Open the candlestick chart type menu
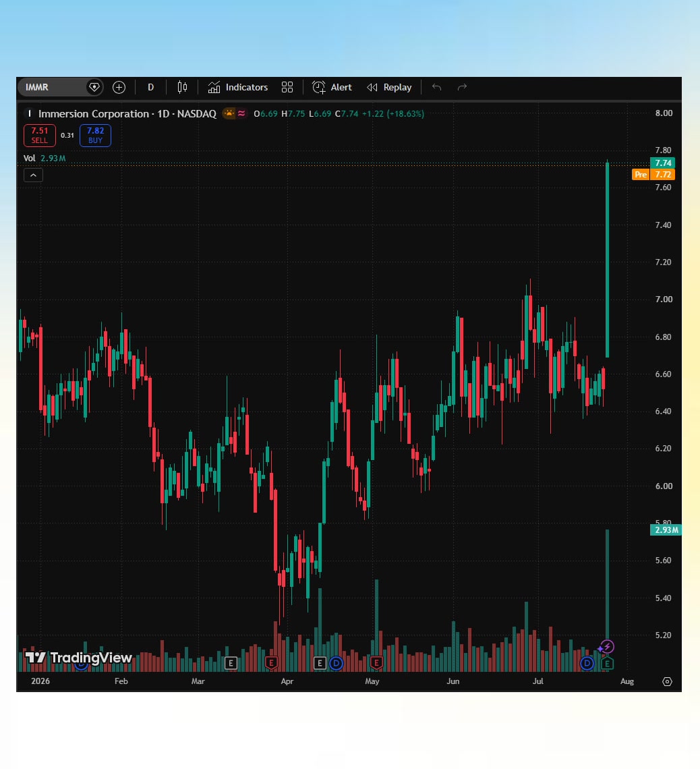The width and height of the screenshot is (700, 769). click(182, 87)
